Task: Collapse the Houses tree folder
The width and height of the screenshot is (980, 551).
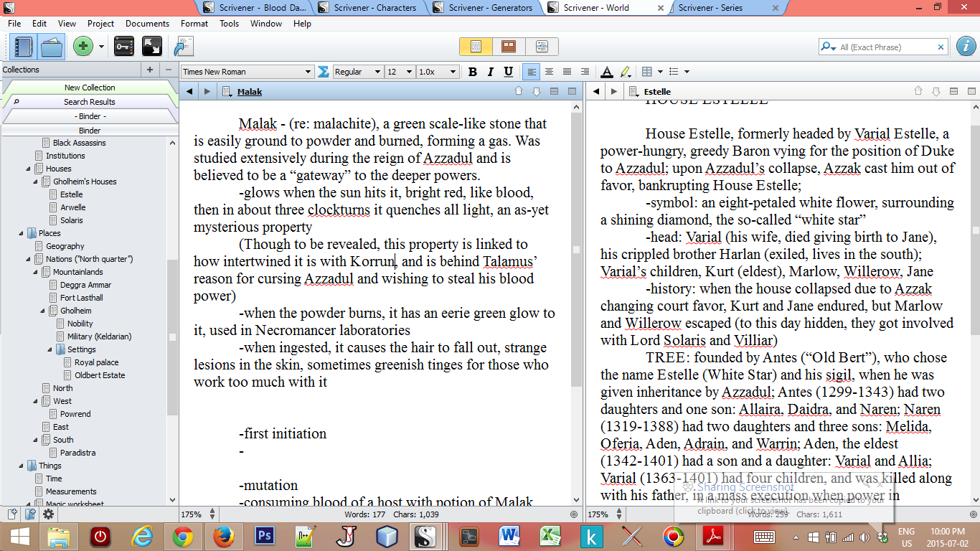Action: (29, 169)
